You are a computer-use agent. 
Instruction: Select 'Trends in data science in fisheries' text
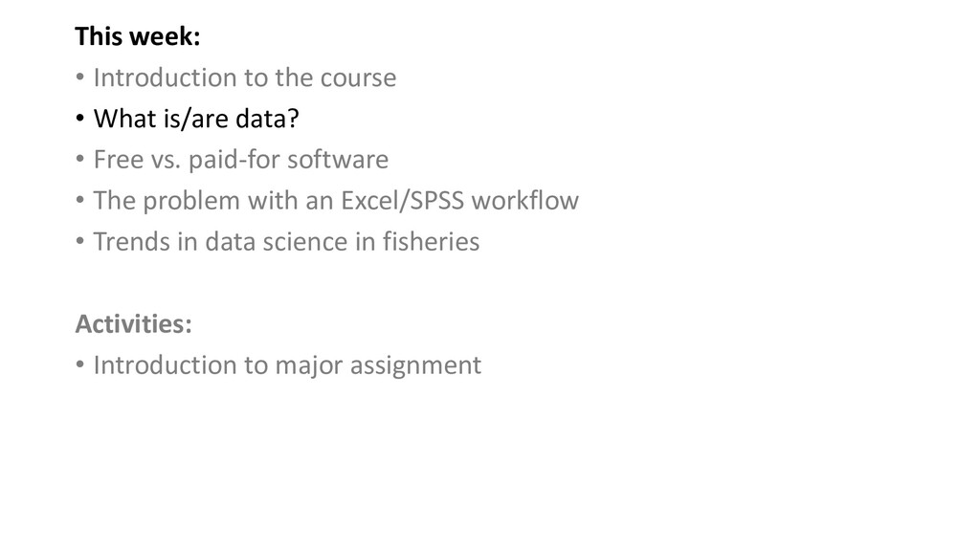point(286,242)
